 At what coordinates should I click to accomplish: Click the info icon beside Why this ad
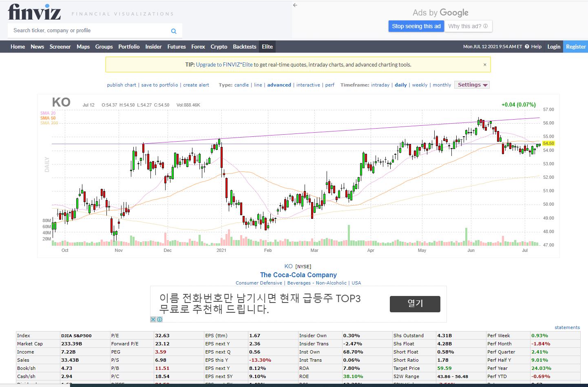pos(485,26)
